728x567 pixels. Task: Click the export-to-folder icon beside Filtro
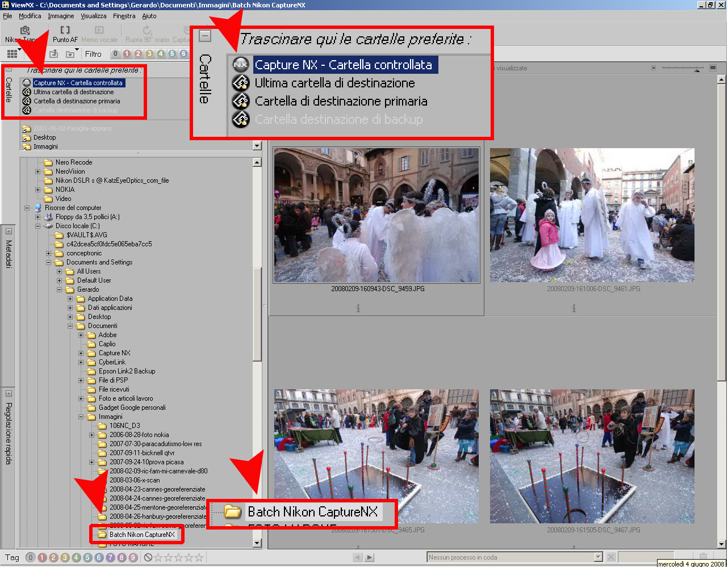pos(54,54)
